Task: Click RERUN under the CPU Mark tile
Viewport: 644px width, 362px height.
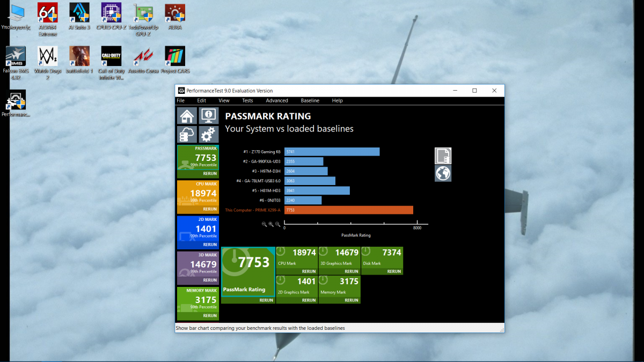Action: click(309, 271)
